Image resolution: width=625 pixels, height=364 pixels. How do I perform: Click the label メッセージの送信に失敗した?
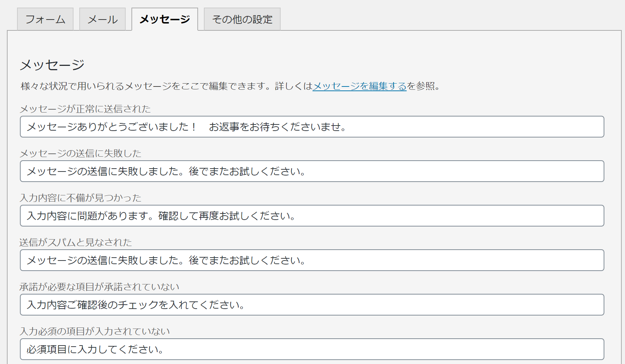(x=80, y=153)
